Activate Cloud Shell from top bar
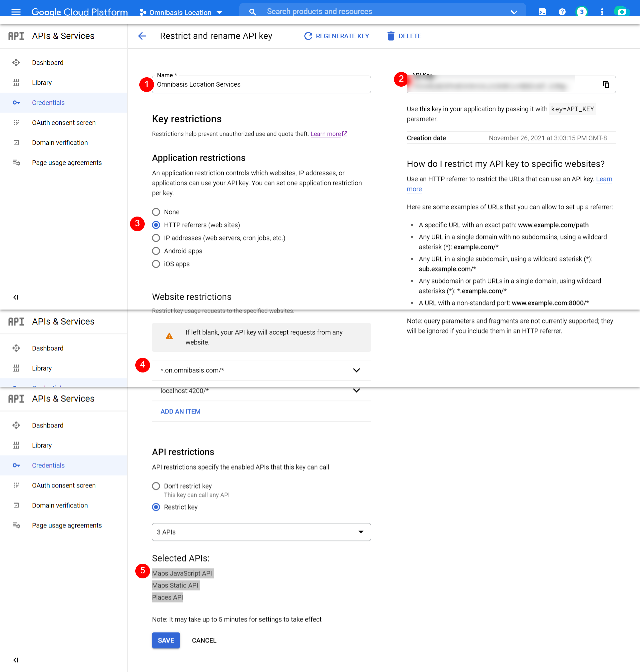The height and width of the screenshot is (672, 640). (542, 12)
